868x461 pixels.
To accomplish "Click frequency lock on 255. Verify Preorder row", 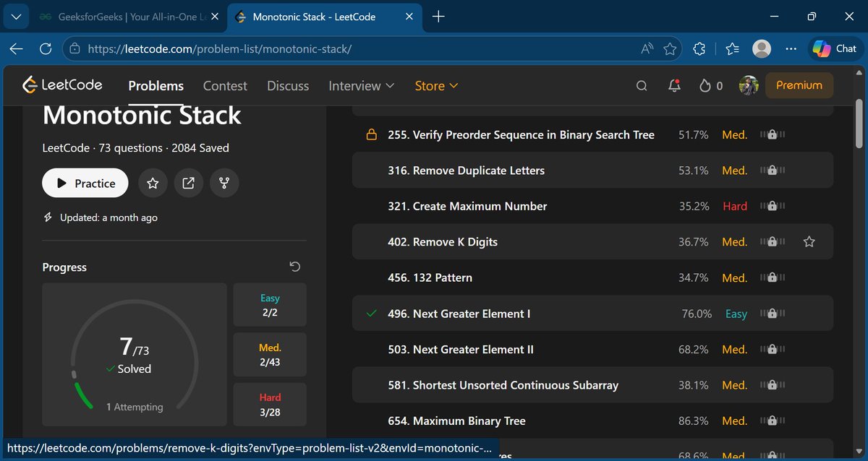I will 773,134.
